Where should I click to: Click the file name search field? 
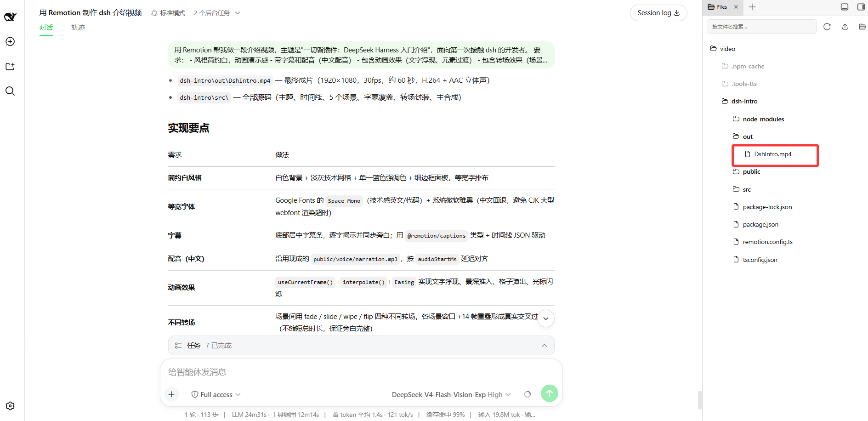(761, 27)
